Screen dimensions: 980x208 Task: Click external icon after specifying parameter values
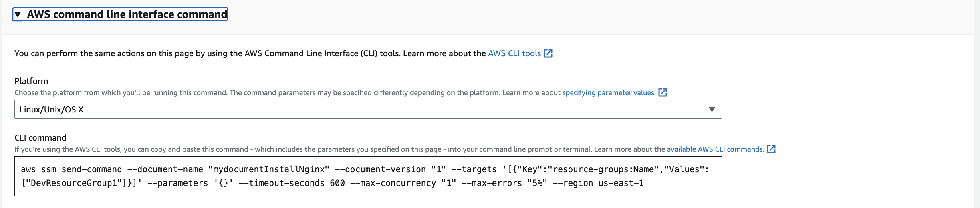click(663, 92)
